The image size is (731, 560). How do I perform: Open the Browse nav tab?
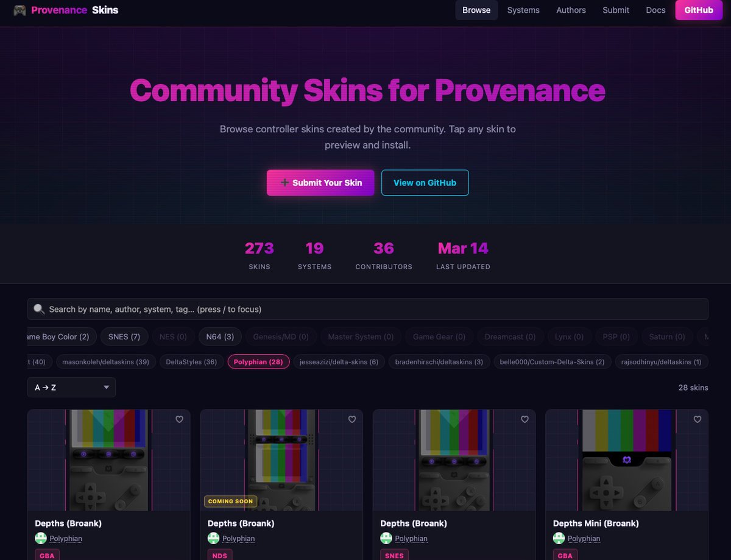point(476,10)
